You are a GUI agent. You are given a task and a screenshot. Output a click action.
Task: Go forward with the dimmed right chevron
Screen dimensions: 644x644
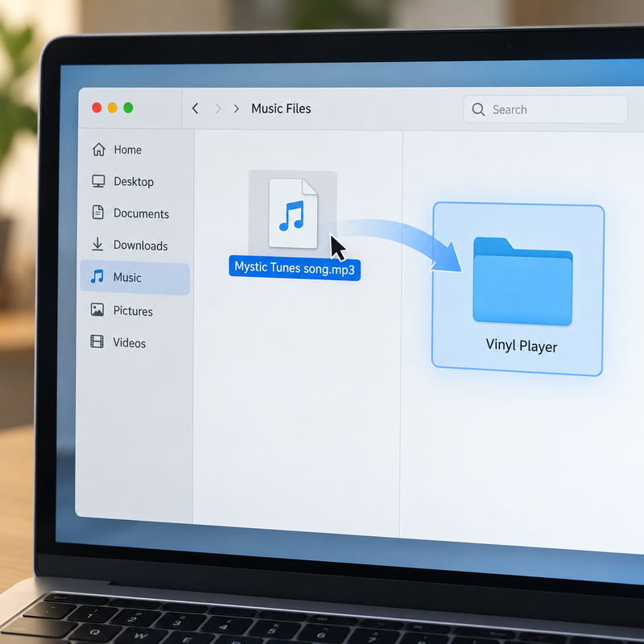pyautogui.click(x=218, y=109)
